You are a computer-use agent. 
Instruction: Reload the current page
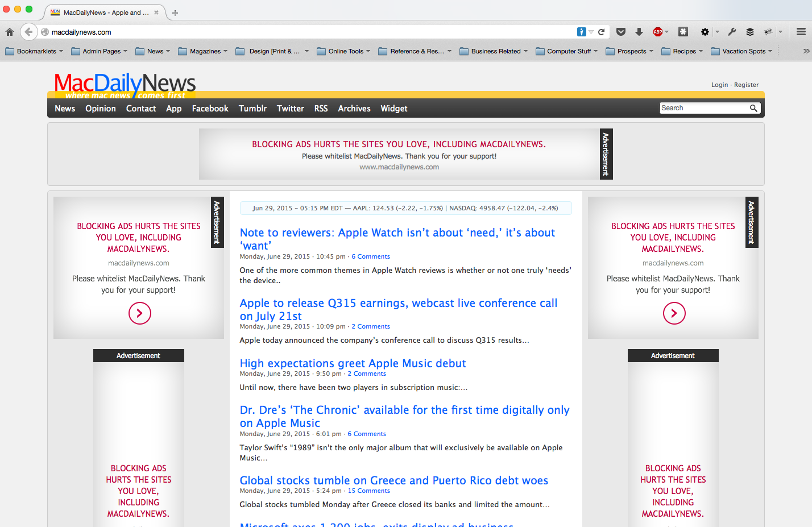tap(602, 32)
